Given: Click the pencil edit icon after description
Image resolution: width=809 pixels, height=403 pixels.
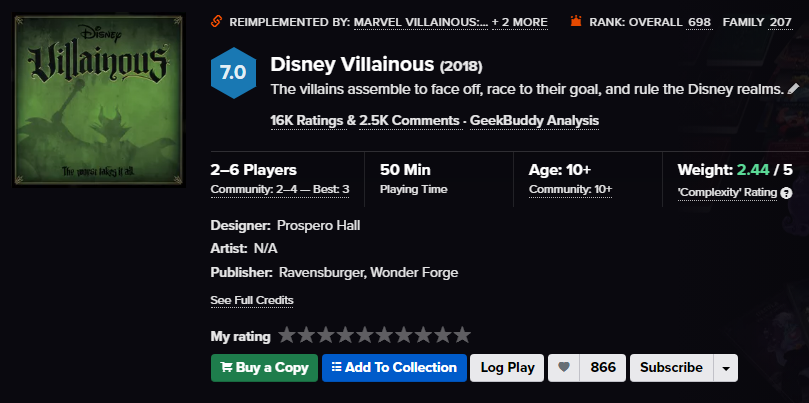Looking at the screenshot, I should 793,89.
